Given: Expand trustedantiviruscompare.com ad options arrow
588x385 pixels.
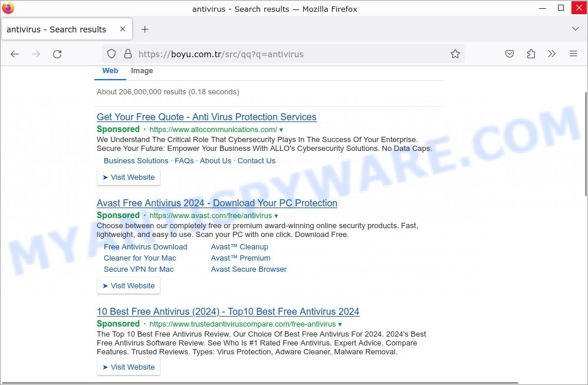Looking at the screenshot, I should click(x=340, y=325).
